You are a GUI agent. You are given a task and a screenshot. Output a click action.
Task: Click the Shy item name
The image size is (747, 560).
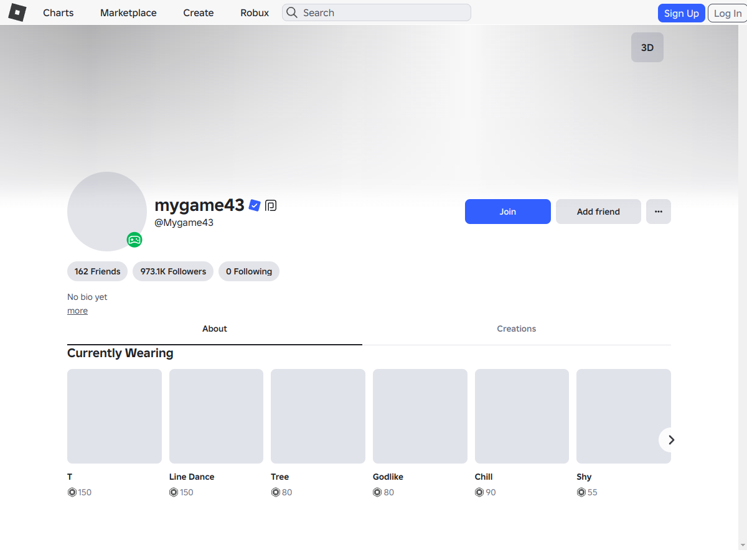point(584,477)
